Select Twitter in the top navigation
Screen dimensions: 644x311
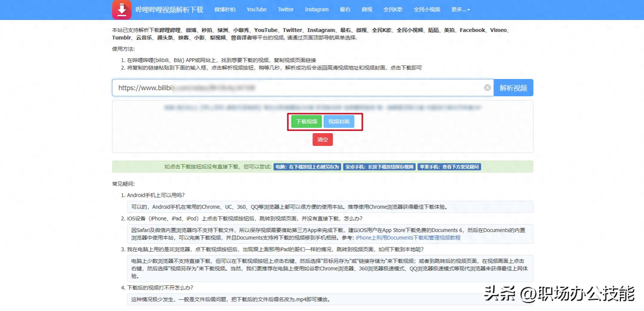pos(286,9)
